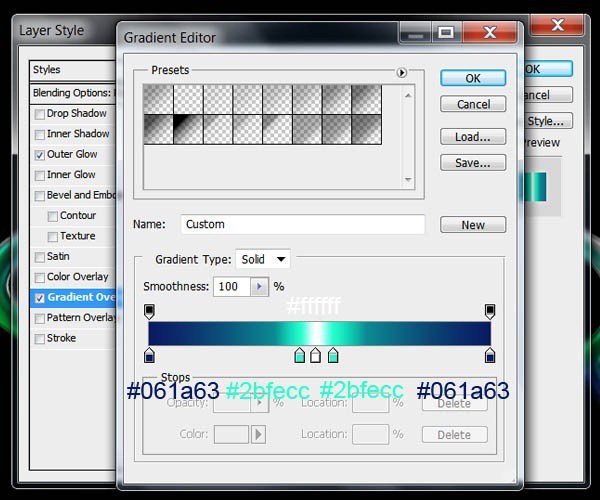
Task: Choose the first preset in second row
Action: pyautogui.click(x=158, y=129)
